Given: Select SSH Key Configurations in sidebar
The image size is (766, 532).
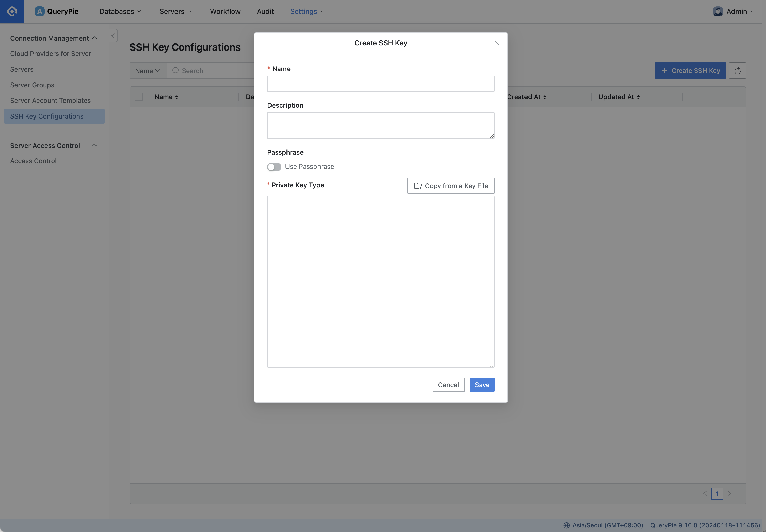Looking at the screenshot, I should pos(54,116).
